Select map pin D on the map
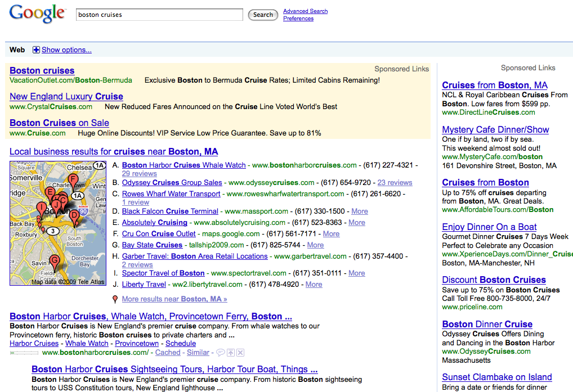 74,217
